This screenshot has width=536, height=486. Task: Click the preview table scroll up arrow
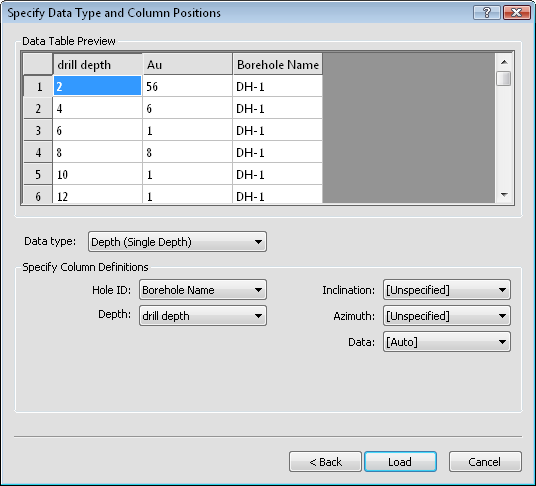(504, 62)
